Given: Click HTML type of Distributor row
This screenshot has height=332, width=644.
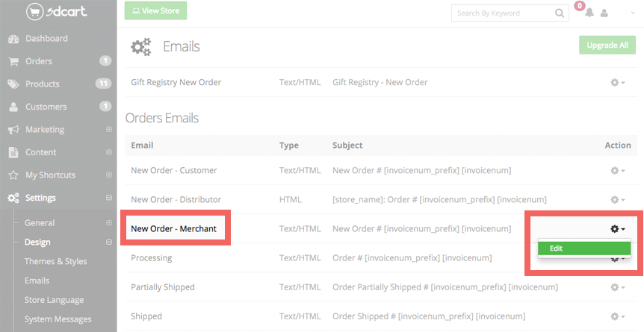Looking at the screenshot, I should tap(291, 199).
